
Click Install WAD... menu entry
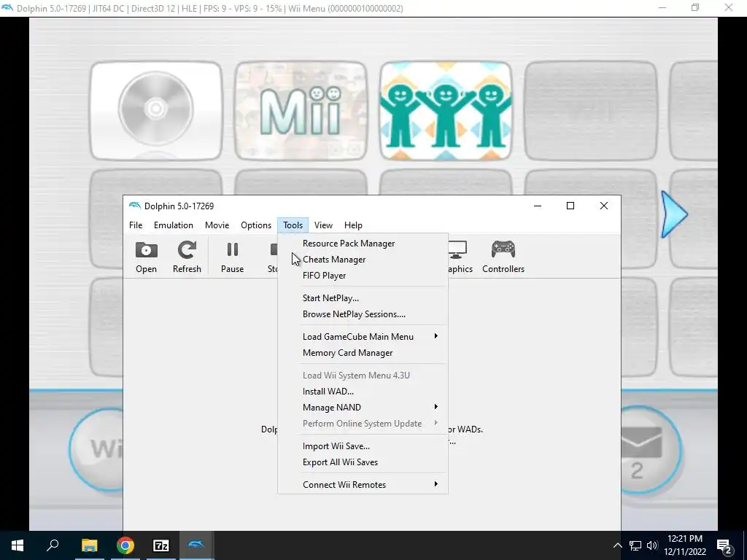(x=363, y=392)
